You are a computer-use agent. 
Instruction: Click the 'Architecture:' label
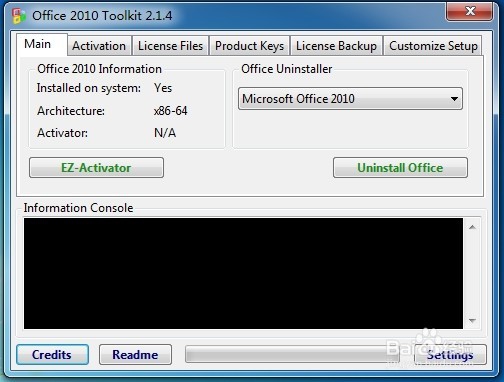pyautogui.click(x=71, y=111)
